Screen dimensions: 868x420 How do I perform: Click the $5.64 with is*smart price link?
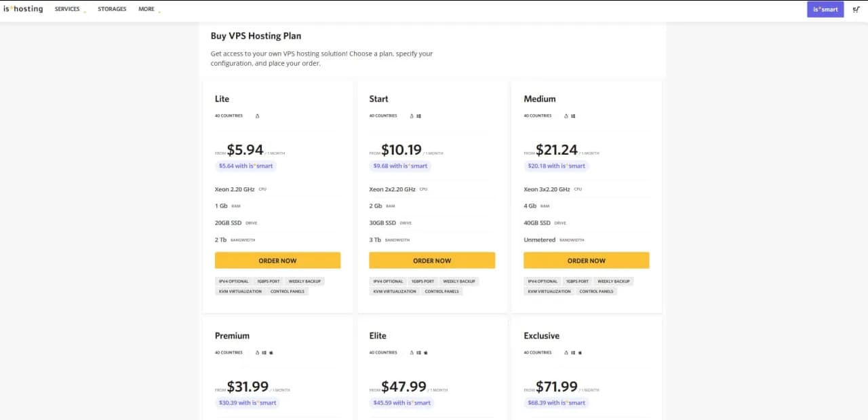tap(245, 166)
